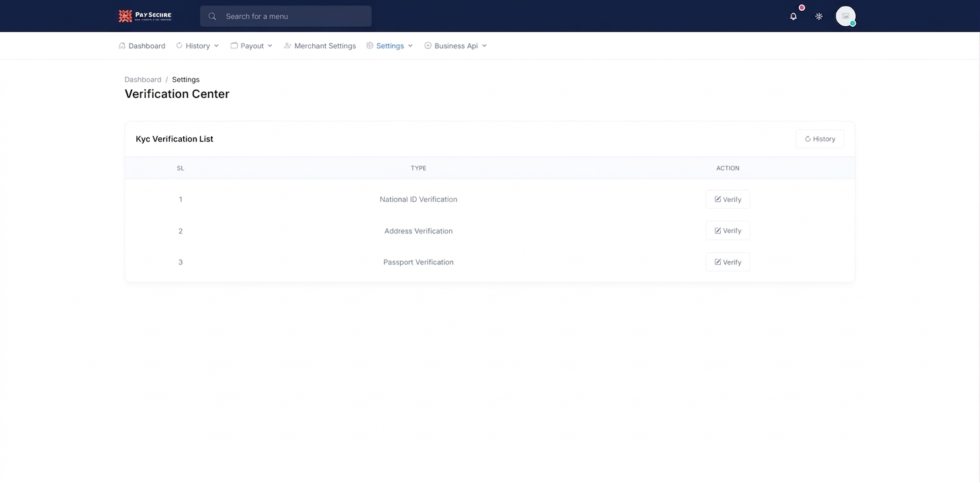Go to Dashboard in the nav bar
Image resolution: width=980 pixels, height=483 pixels.
click(142, 46)
